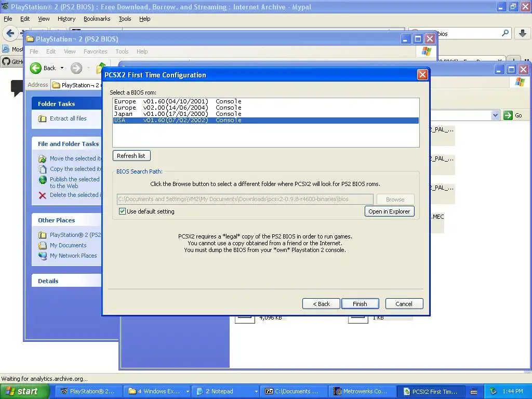
Task: Switch to 7z C:\Documents taskbar item
Action: [x=293, y=391]
